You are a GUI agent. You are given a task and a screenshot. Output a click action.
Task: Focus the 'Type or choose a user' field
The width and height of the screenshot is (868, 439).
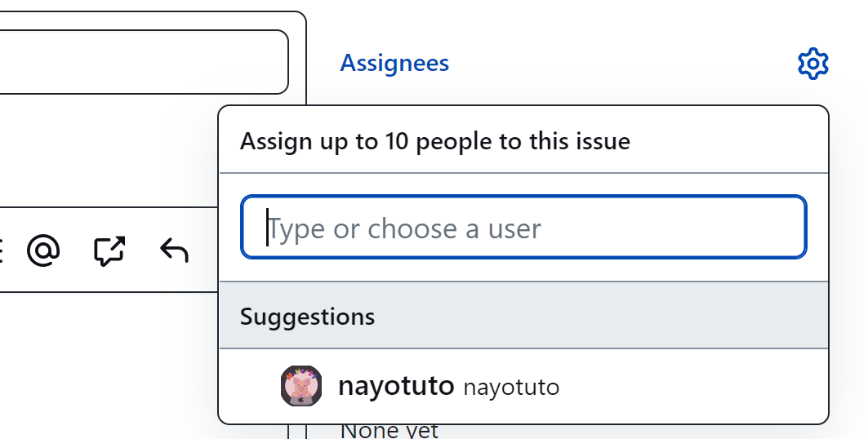(x=523, y=228)
